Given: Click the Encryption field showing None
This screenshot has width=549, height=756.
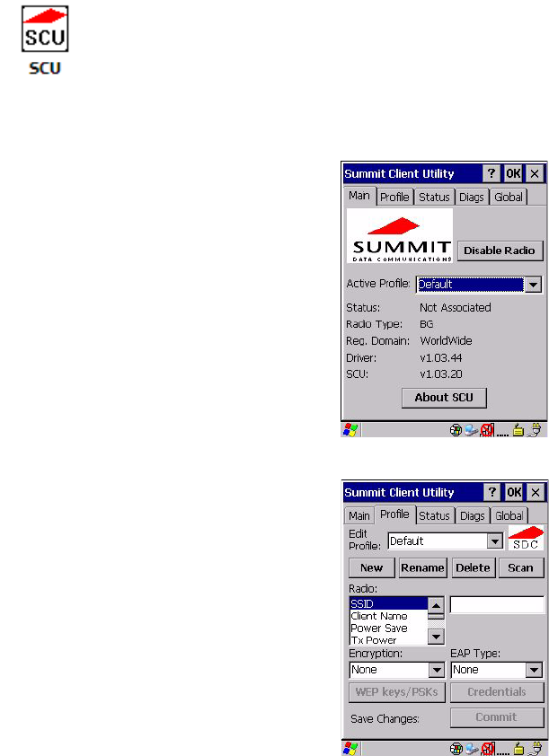Looking at the screenshot, I should click(389, 670).
